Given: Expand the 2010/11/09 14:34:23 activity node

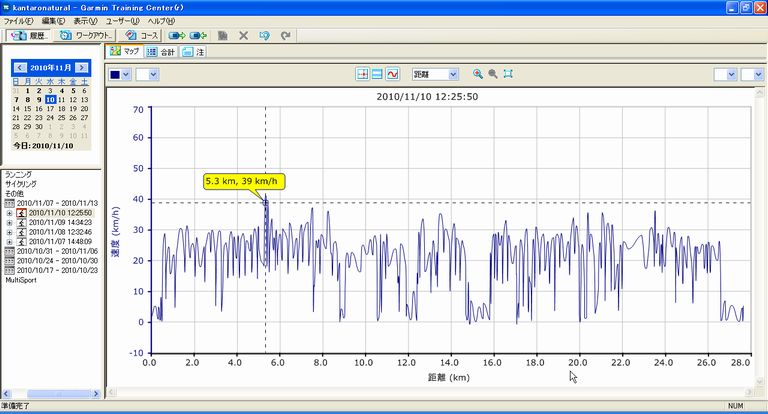Looking at the screenshot, I should click(9, 223).
